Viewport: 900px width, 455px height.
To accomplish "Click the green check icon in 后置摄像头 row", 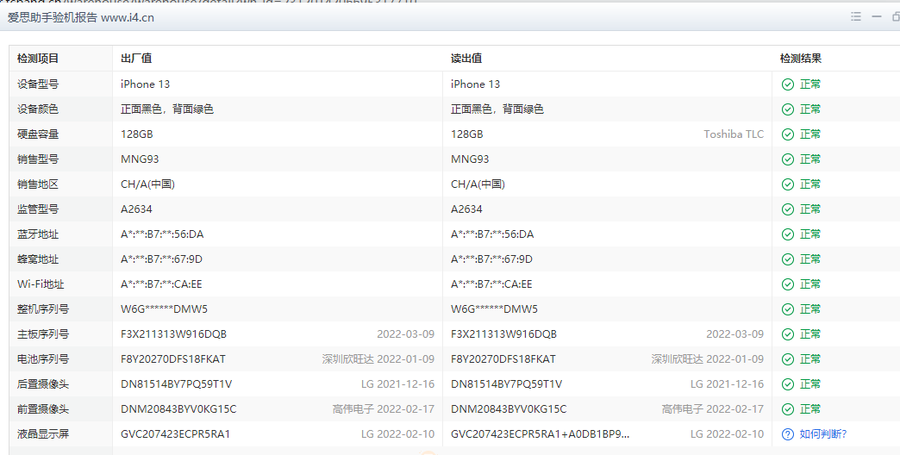I will (x=788, y=384).
